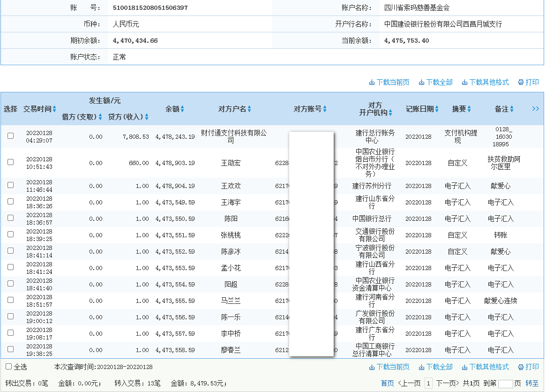Click 转至 jump-to-page link
Screen dimensions: 546x392
[x=532, y=383]
